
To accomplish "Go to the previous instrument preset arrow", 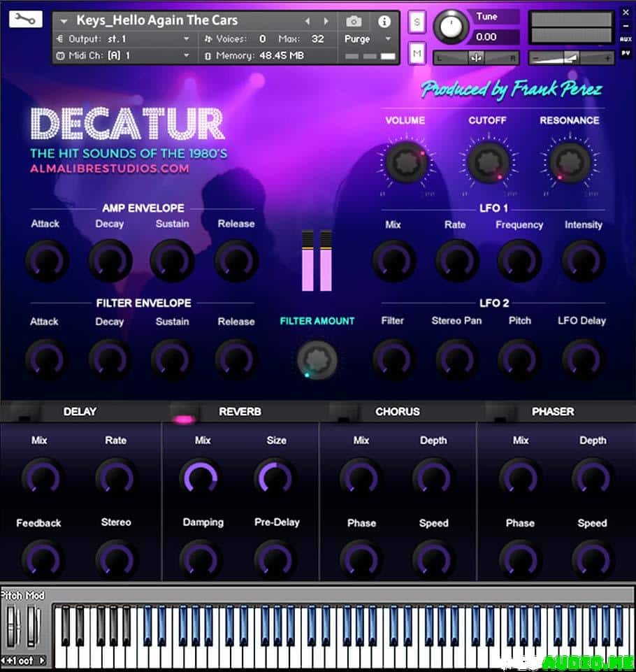I will click(307, 22).
